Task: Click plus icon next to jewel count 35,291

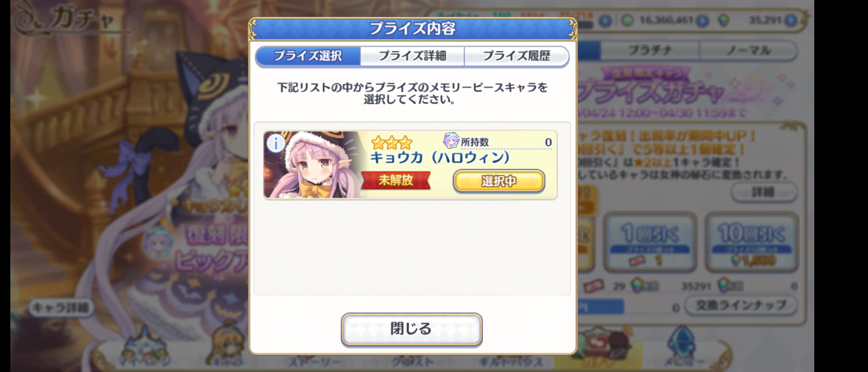Action: (789, 21)
